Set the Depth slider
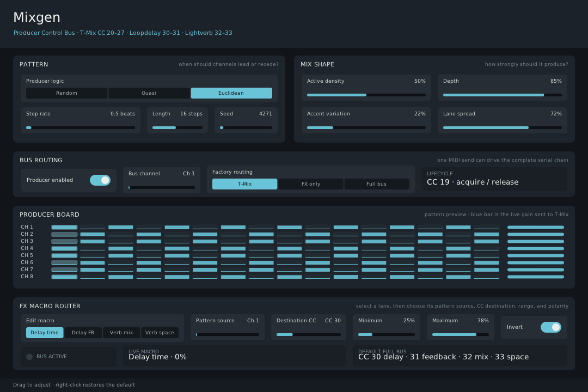This screenshot has height=392, width=588. [x=502, y=95]
